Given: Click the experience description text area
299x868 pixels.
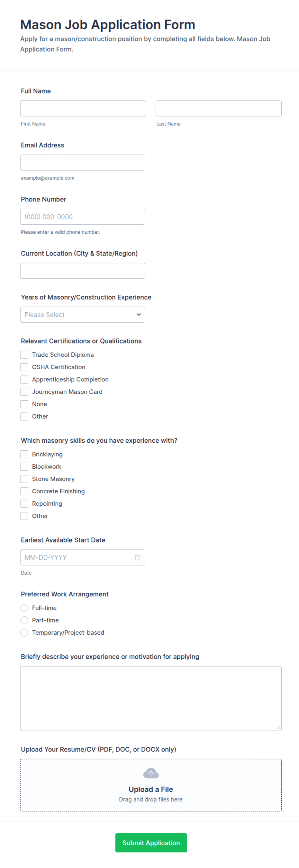Looking at the screenshot, I should 151,698.
